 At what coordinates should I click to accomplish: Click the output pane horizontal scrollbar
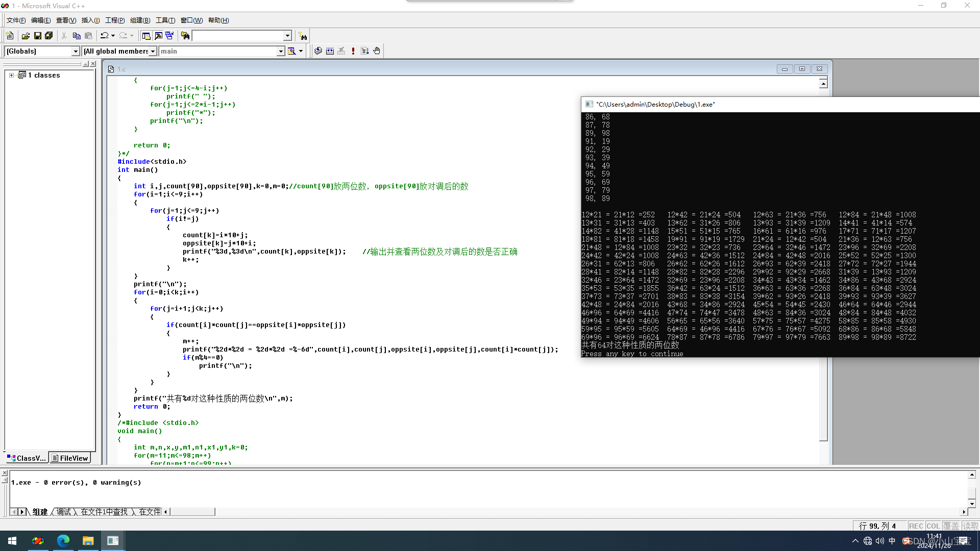192,512
